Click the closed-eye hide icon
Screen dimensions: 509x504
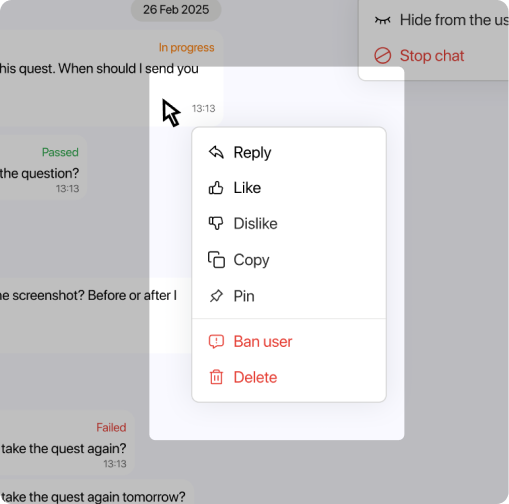click(382, 20)
